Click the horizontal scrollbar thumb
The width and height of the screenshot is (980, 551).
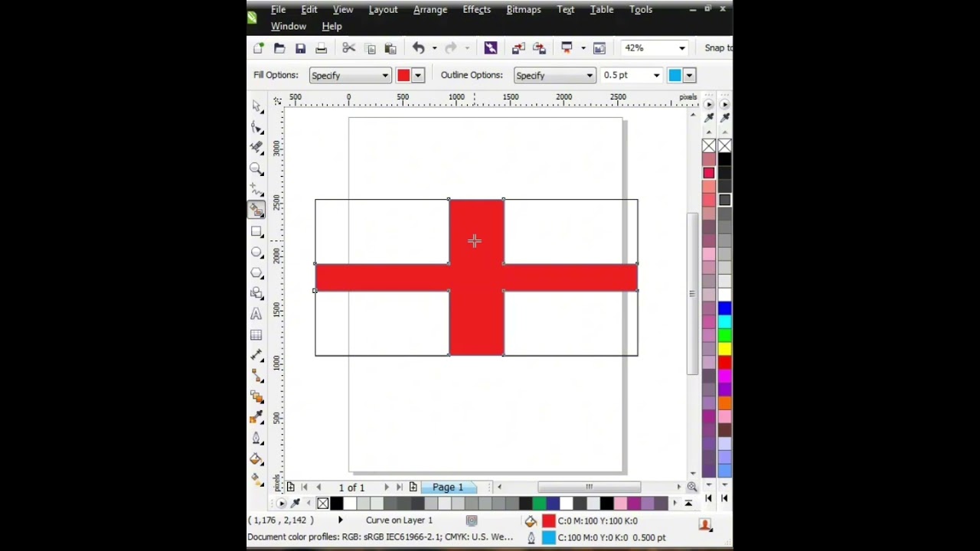point(589,487)
